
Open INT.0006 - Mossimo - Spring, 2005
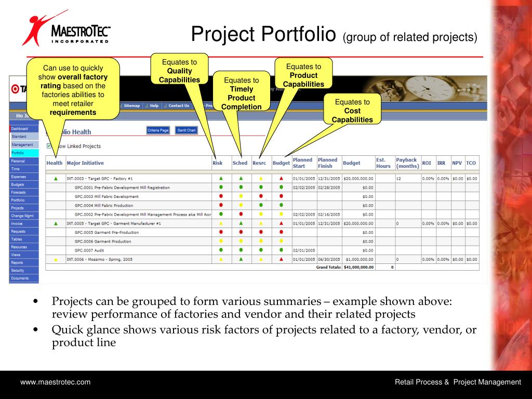click(100, 260)
